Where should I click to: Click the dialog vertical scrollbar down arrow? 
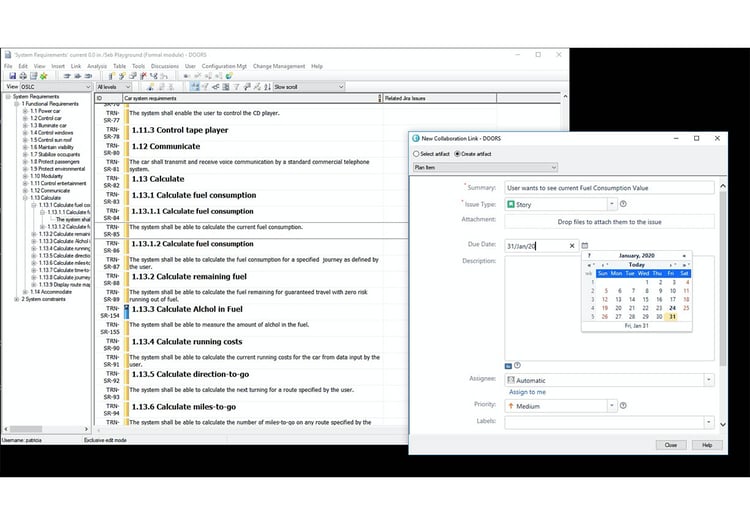[x=722, y=424]
